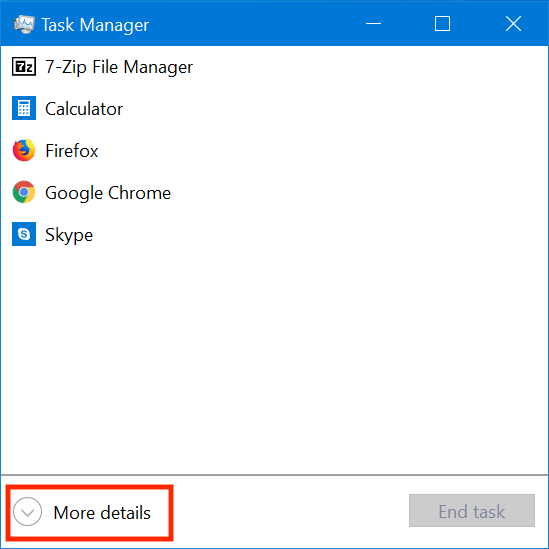Screen dimensions: 549x549
Task: Select the Calculator row text
Action: pos(84,109)
